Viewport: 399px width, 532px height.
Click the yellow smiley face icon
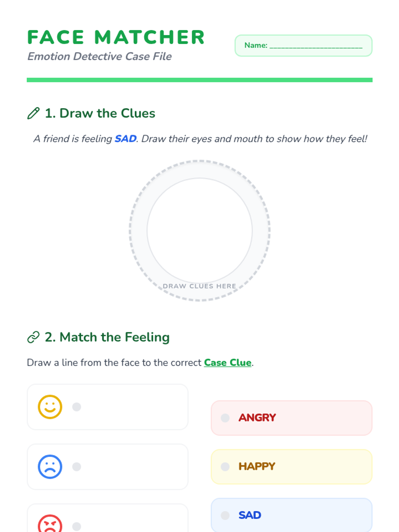(x=50, y=407)
